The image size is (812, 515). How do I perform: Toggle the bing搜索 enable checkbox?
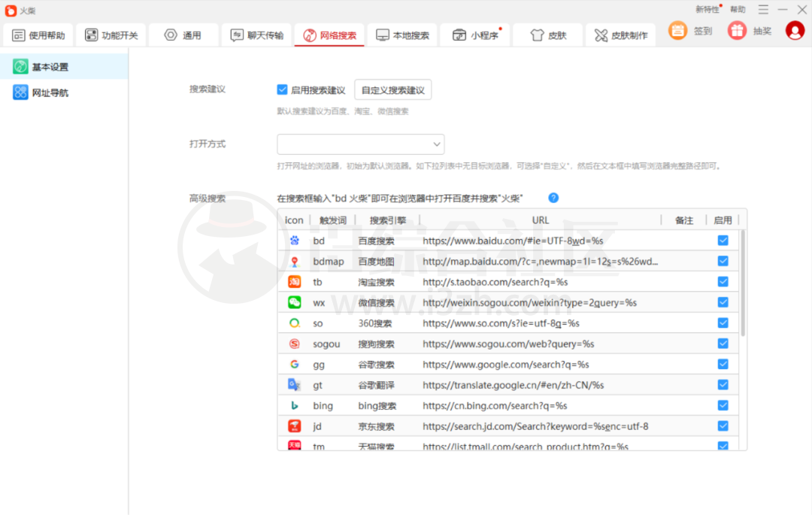click(723, 405)
